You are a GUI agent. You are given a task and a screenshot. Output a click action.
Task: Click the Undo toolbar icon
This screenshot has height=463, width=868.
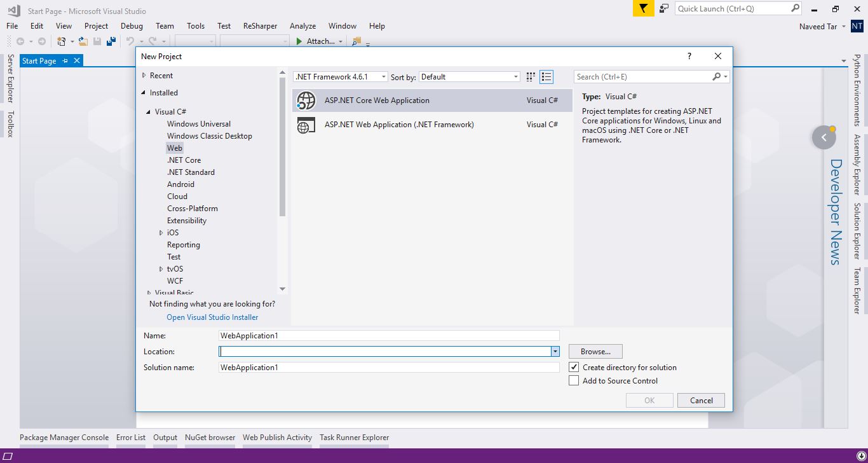130,41
